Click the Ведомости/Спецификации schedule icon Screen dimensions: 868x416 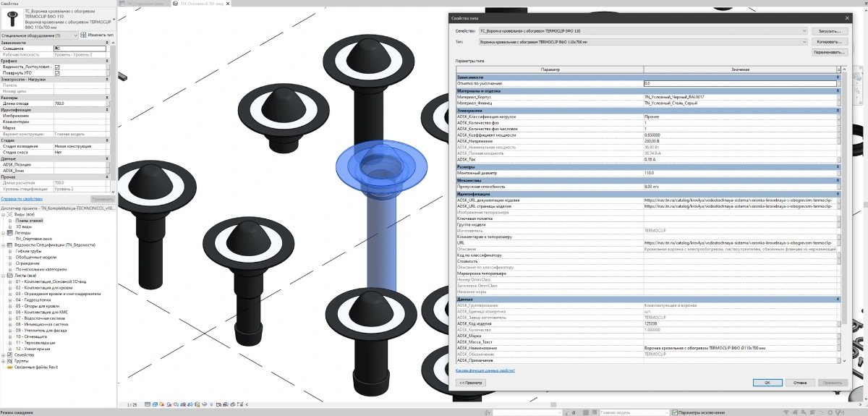pos(10,245)
